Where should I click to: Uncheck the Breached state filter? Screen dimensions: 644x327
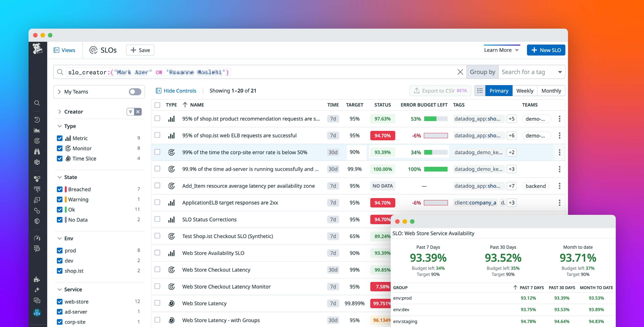coord(60,189)
